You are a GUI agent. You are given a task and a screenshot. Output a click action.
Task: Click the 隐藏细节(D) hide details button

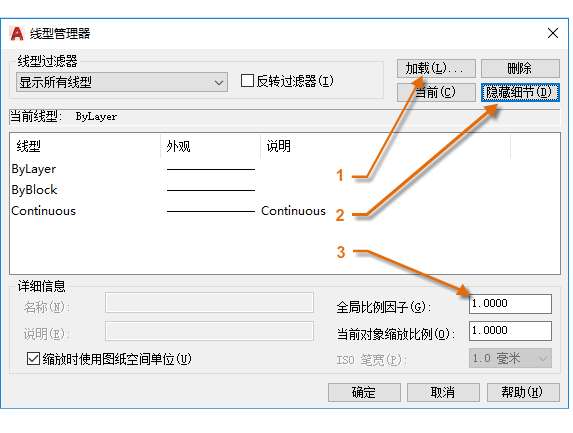point(520,92)
